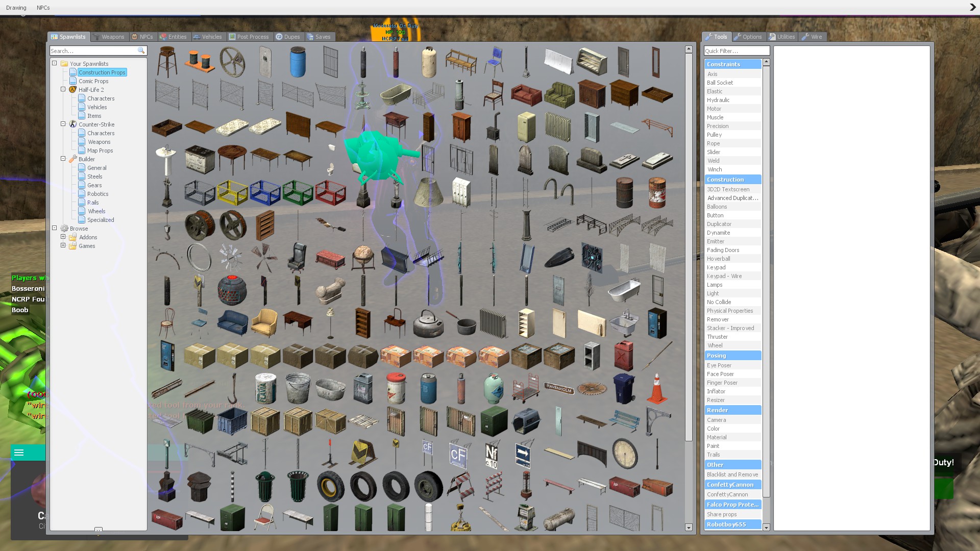
Task: Collapse the Posing tool category
Action: [x=733, y=356]
